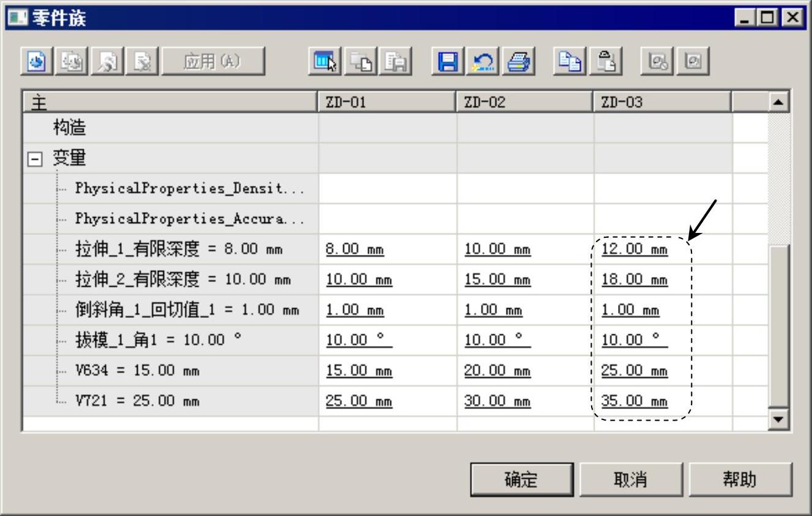Click ZD-03 value 35.00 mm for V721
The width and height of the screenshot is (812, 516).
tap(635, 401)
